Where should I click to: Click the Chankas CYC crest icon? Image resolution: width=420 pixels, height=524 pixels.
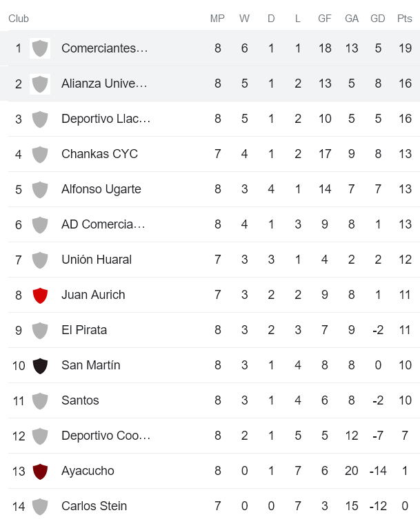[40, 154]
